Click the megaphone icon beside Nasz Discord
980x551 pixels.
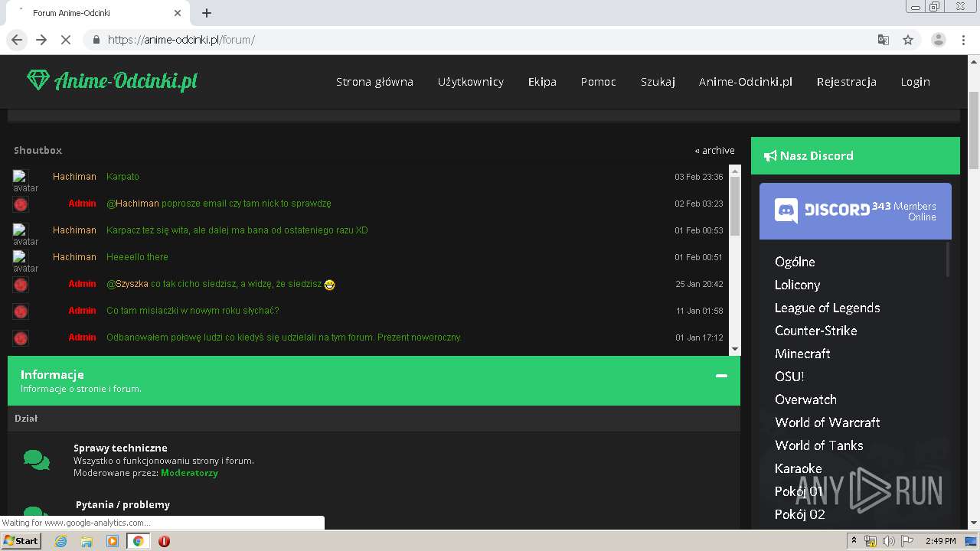(x=770, y=156)
